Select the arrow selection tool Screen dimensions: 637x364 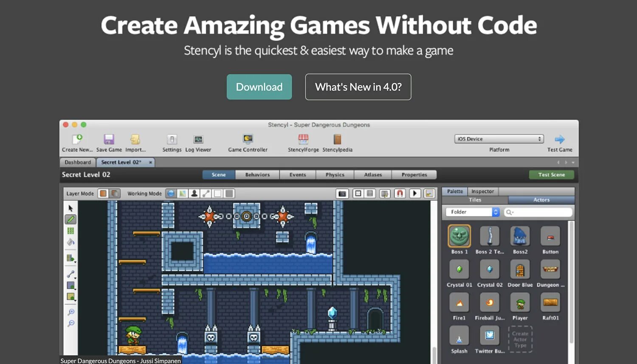click(x=70, y=208)
